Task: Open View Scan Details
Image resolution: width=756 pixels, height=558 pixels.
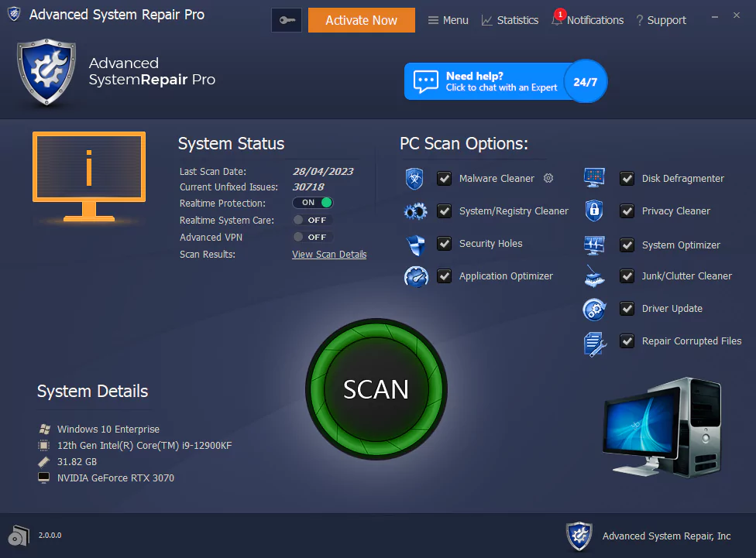Action: coord(328,254)
